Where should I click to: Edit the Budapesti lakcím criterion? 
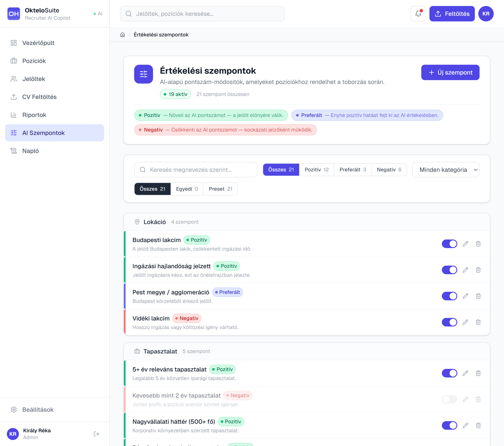point(465,244)
